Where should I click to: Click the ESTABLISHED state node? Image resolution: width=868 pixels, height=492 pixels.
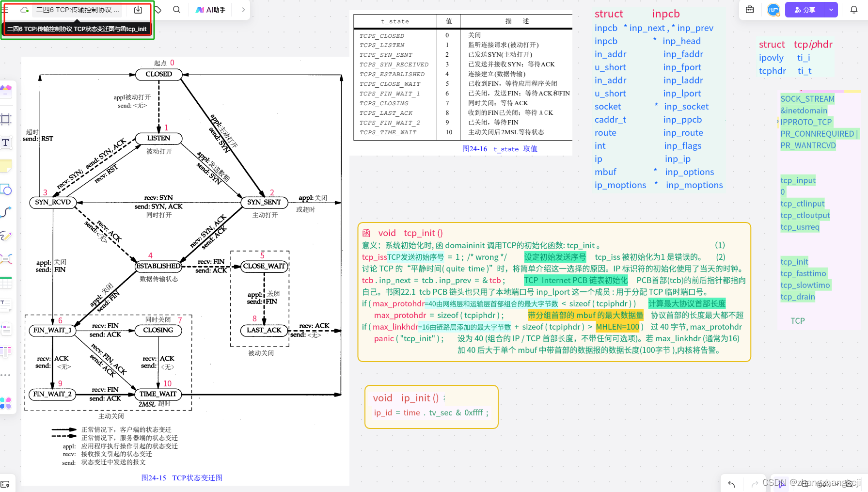point(158,266)
